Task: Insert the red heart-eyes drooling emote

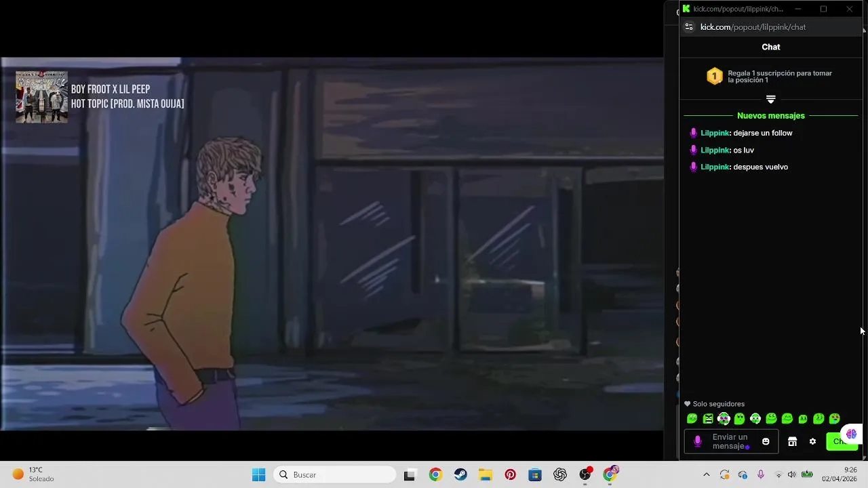Action: tap(835, 419)
